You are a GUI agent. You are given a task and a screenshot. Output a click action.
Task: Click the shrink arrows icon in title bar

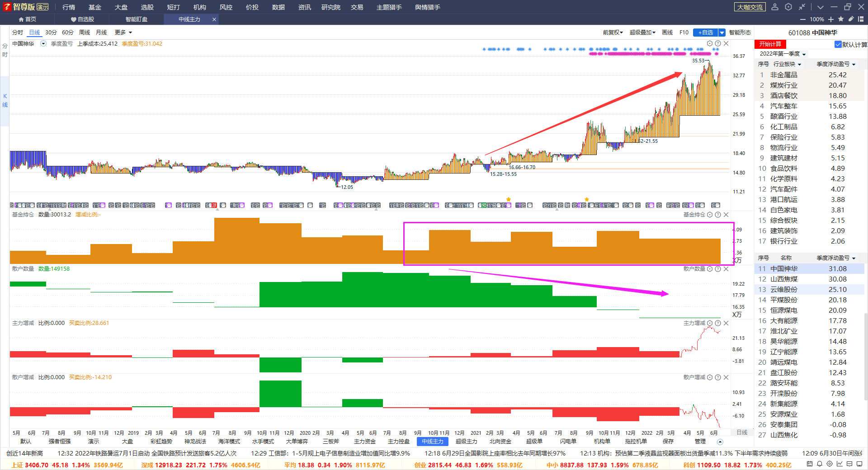coord(802,7)
